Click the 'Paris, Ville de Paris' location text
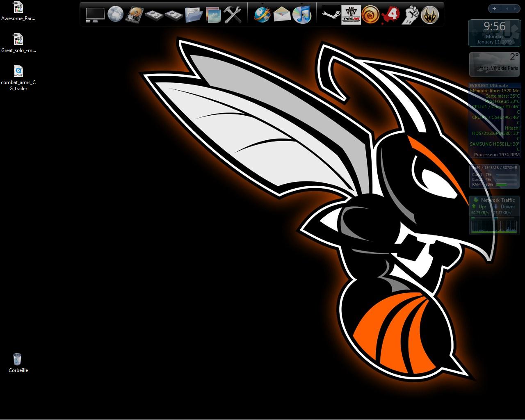 (x=498, y=68)
